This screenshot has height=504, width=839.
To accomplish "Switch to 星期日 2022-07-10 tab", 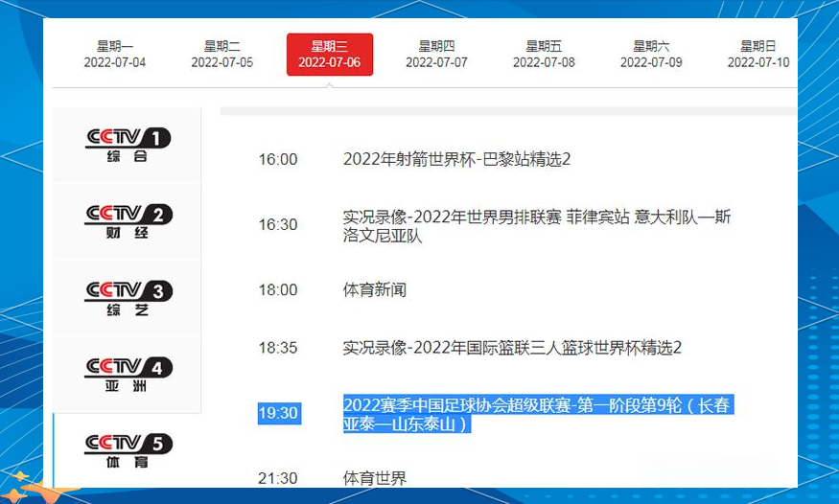I will coord(757,55).
